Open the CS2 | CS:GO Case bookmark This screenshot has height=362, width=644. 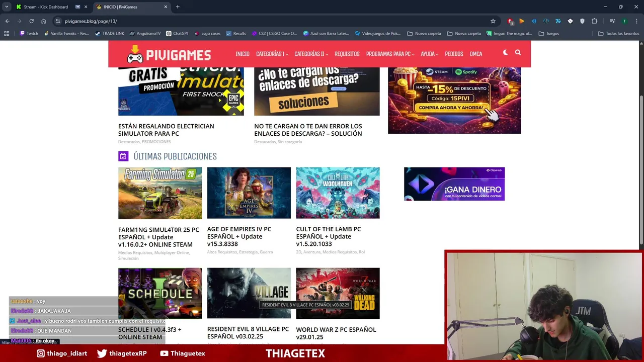point(274,34)
